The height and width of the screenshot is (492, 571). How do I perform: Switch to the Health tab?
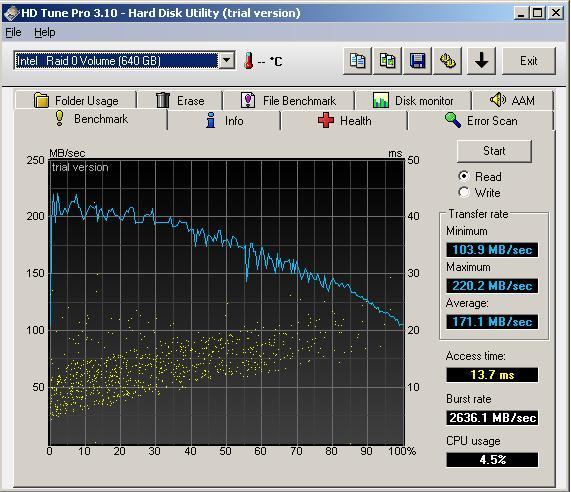344,121
